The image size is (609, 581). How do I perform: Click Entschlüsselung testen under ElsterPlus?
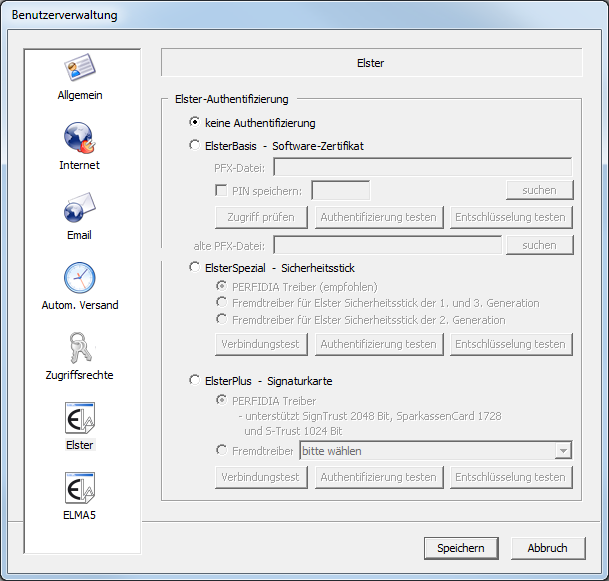(511, 477)
